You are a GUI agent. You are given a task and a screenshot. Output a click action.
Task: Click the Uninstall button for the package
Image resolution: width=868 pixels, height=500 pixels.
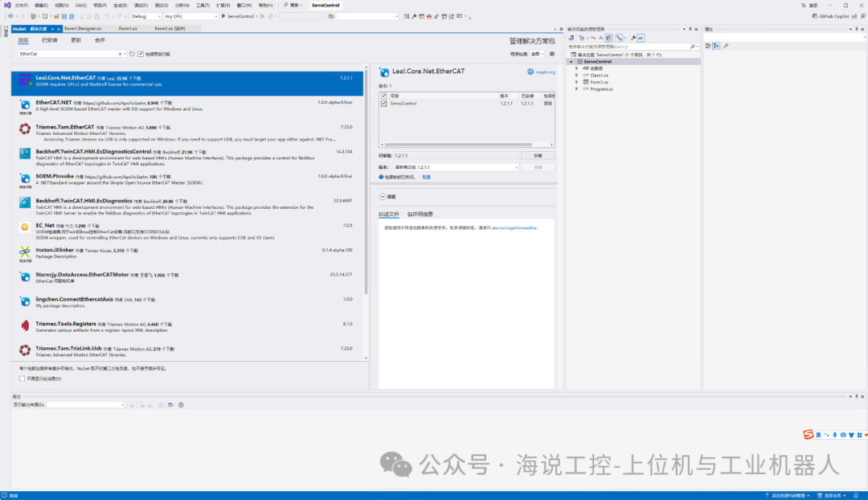[538, 154]
